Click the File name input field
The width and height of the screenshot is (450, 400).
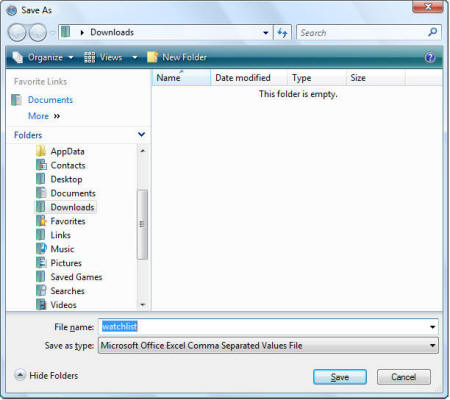click(x=268, y=327)
